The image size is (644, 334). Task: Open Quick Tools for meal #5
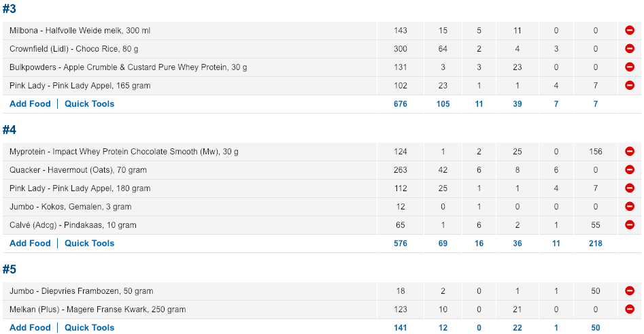tap(89, 328)
